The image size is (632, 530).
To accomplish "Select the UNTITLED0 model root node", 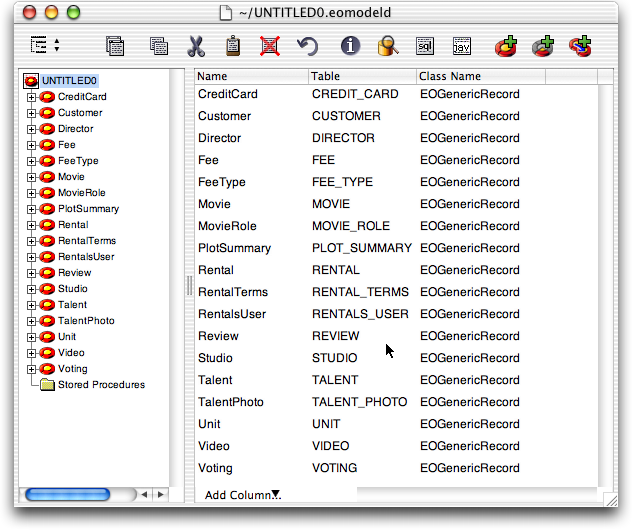I will pos(69,81).
